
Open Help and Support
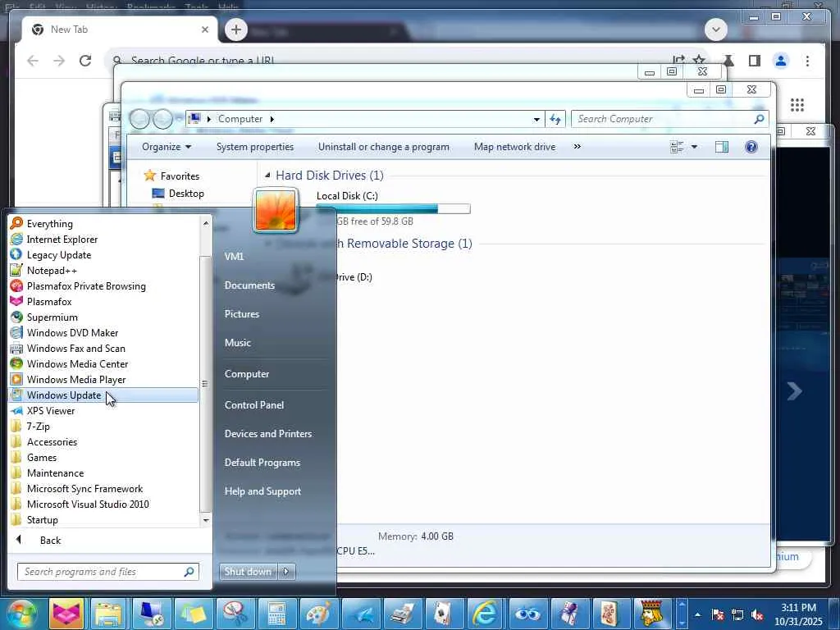point(262,491)
